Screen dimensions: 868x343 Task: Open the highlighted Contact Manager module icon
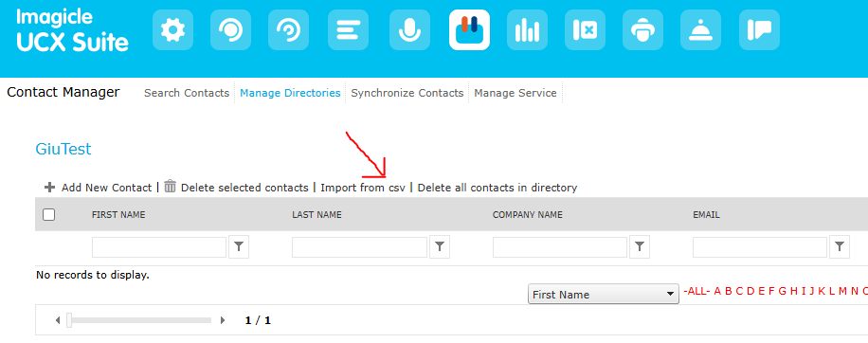pyautogui.click(x=469, y=30)
